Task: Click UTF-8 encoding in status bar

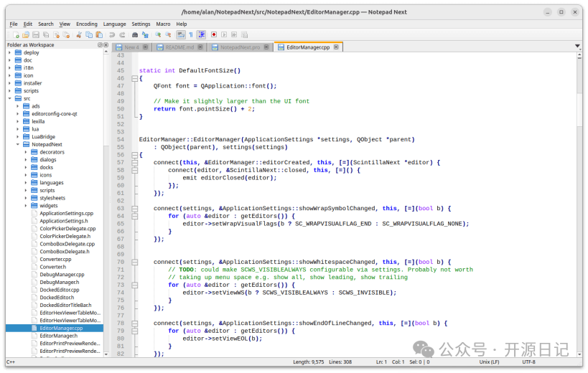Action: point(529,362)
